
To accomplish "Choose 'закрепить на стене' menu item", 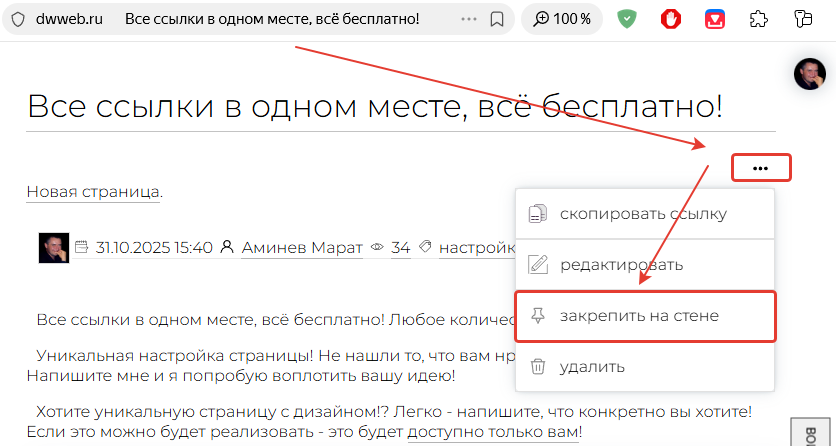I will pyautogui.click(x=645, y=316).
